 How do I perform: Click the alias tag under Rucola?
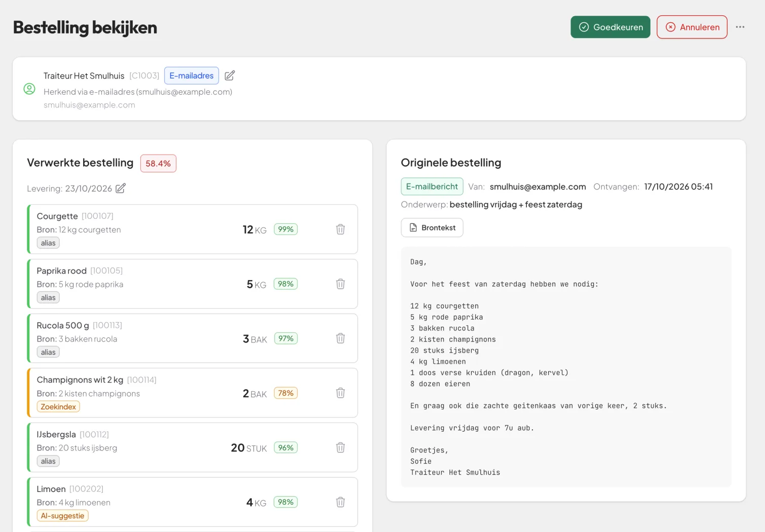48,352
